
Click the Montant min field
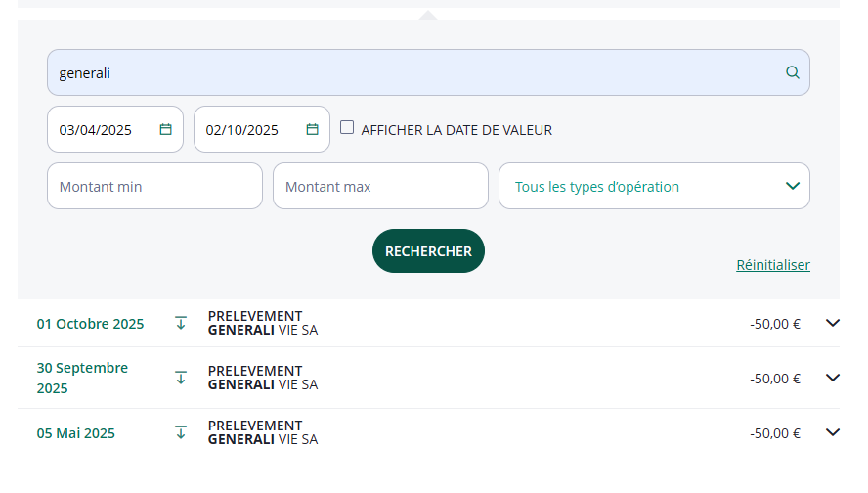click(154, 186)
